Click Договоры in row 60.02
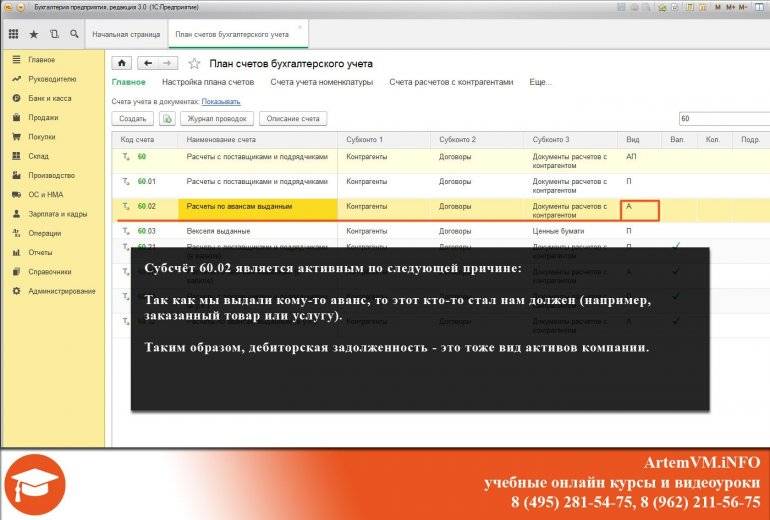Screen dimensions: 770x520 [x=455, y=206]
